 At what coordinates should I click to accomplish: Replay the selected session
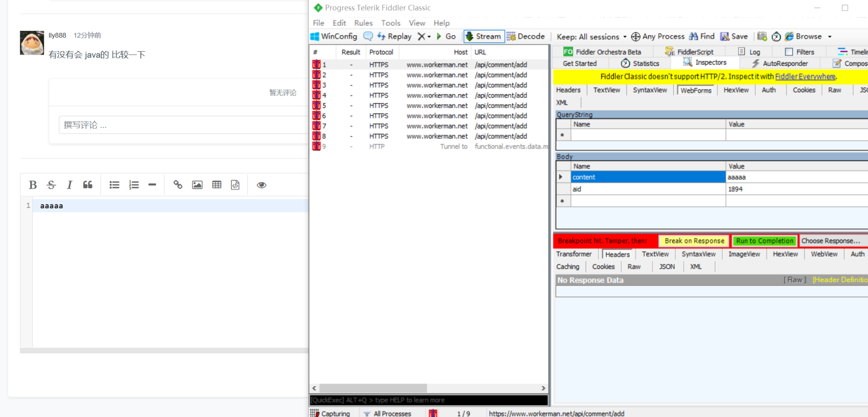tap(394, 36)
